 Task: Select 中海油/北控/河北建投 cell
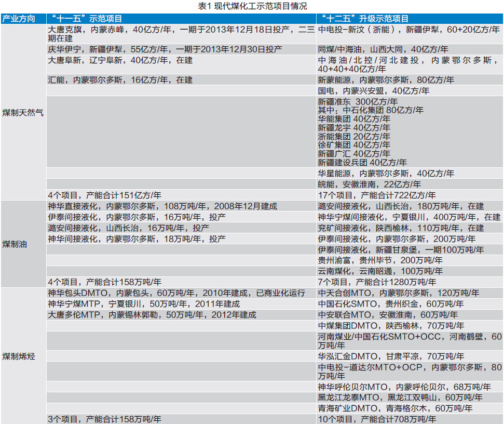tap(410, 64)
